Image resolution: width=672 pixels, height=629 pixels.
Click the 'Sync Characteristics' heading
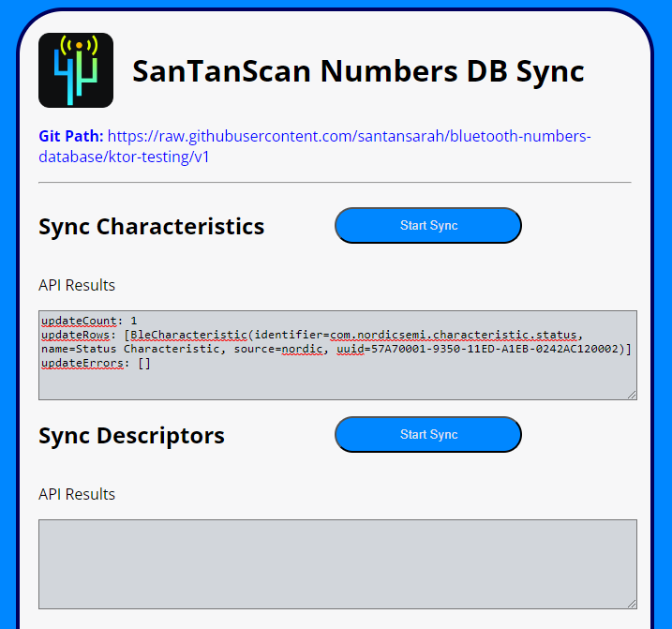click(x=151, y=227)
